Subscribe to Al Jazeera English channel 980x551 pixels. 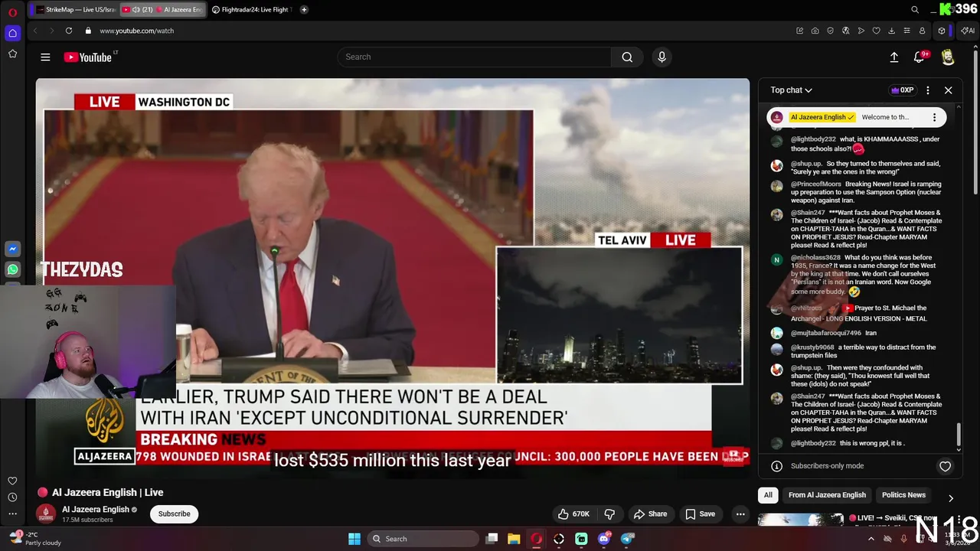175,514
